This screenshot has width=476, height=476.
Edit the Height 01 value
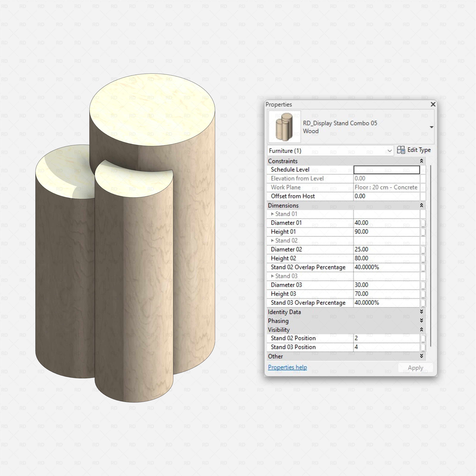point(387,232)
